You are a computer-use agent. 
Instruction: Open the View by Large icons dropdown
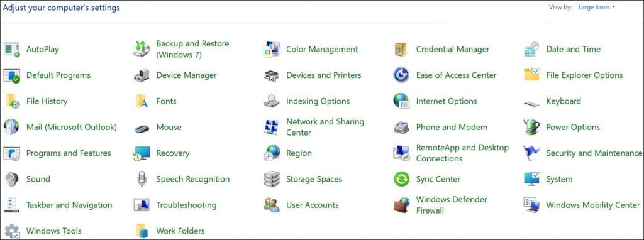click(596, 8)
